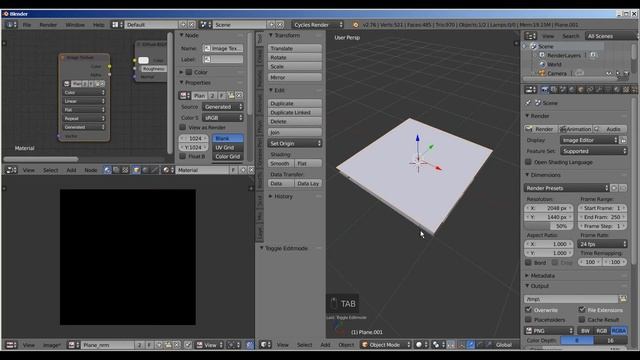This screenshot has height=360, width=640.
Task: Open Render menu in top bar
Action: [x=48, y=24]
